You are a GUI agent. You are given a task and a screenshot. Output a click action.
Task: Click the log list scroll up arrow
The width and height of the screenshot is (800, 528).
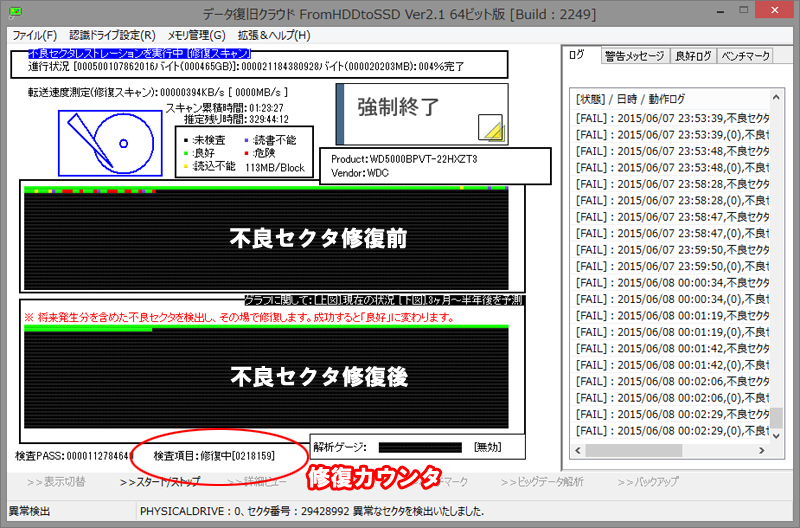[x=776, y=97]
